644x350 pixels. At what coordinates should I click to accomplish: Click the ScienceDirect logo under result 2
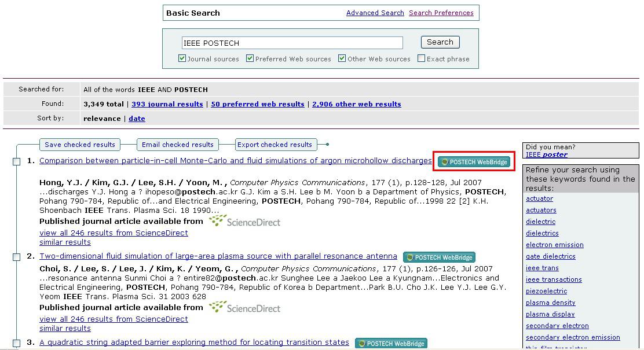click(245, 307)
